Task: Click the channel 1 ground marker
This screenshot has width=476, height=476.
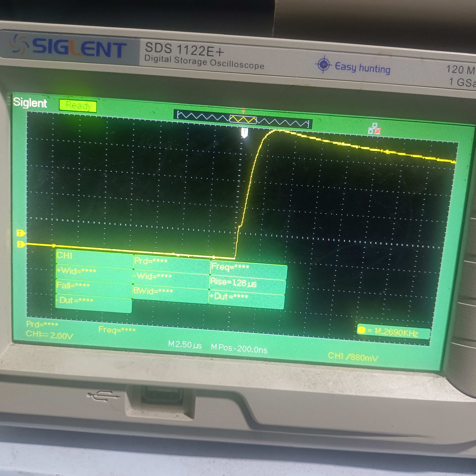Action: pyautogui.click(x=21, y=244)
